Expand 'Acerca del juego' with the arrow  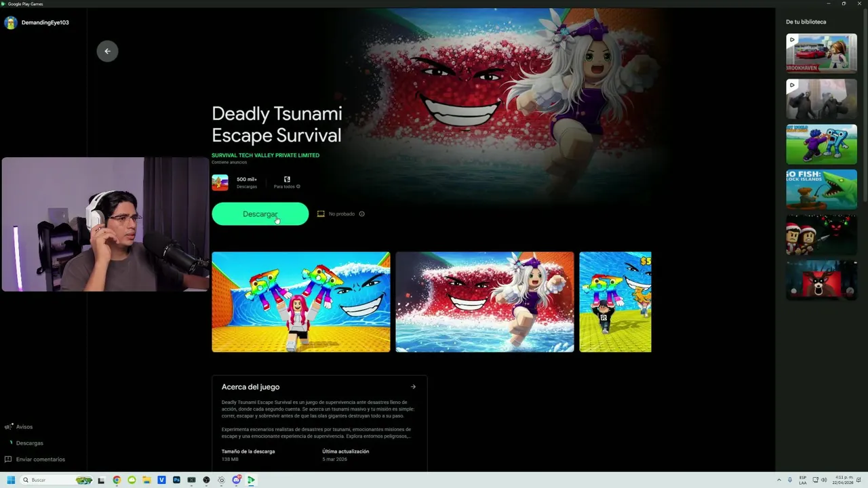(413, 387)
